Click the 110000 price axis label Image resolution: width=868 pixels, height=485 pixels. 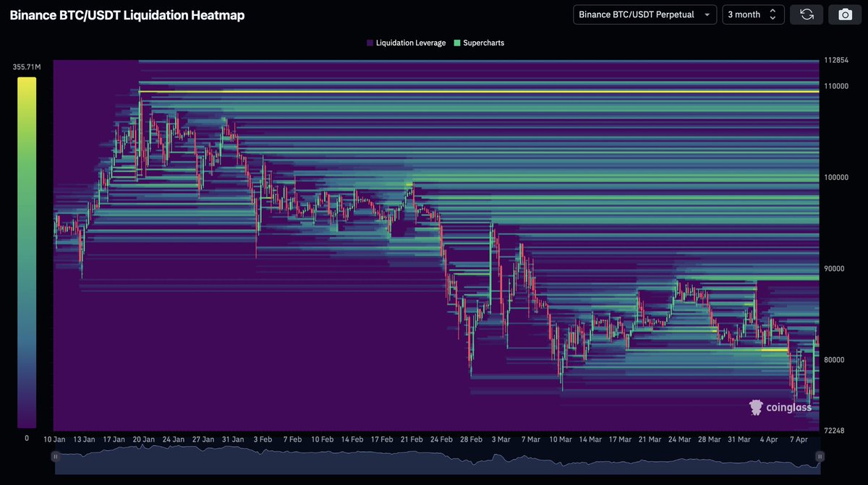point(835,86)
